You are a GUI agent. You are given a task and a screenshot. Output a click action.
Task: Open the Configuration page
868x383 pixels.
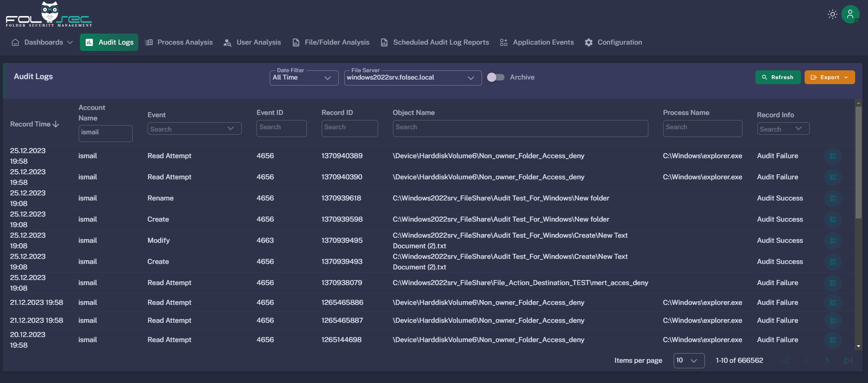pos(613,42)
